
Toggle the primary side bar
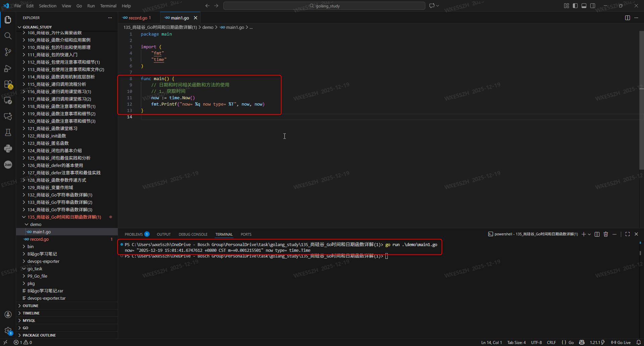[575, 6]
